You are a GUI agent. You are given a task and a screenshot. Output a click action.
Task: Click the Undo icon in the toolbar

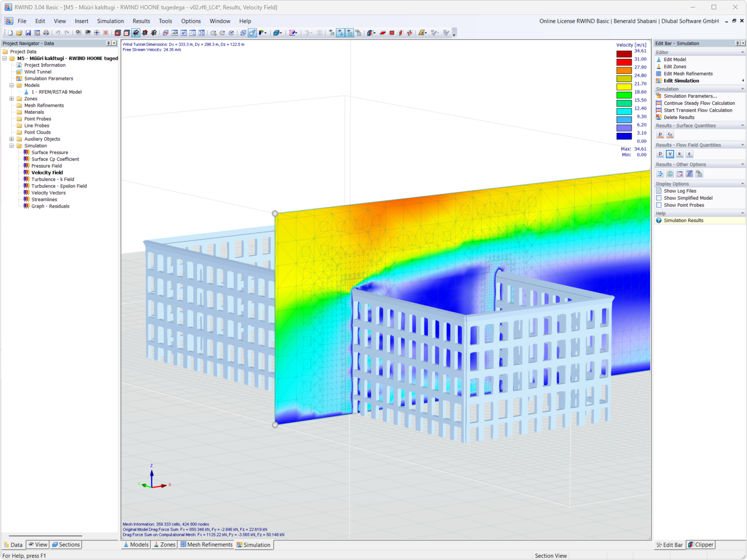(58, 33)
